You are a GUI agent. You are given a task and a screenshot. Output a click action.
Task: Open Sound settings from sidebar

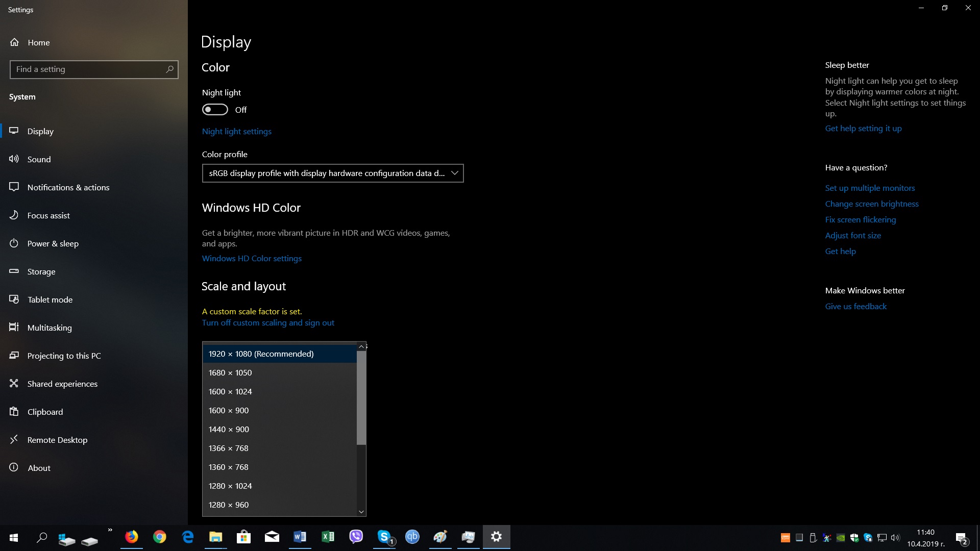pyautogui.click(x=39, y=159)
